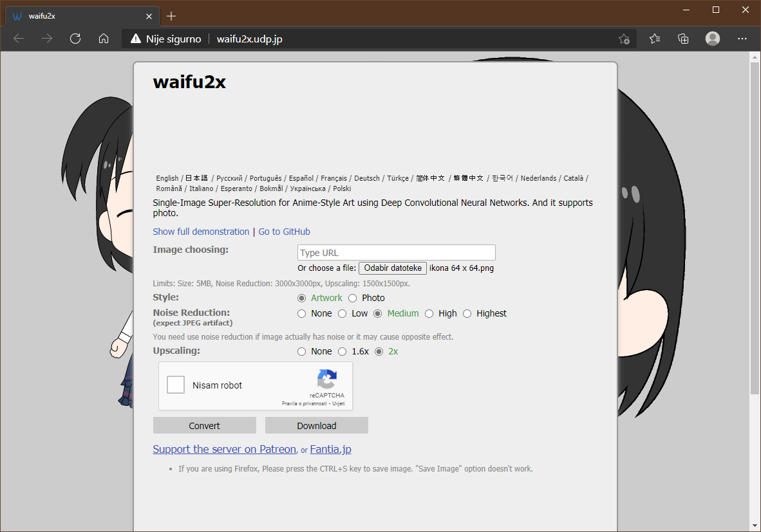
Task: Open the Fantia.jp link
Action: pyautogui.click(x=330, y=449)
